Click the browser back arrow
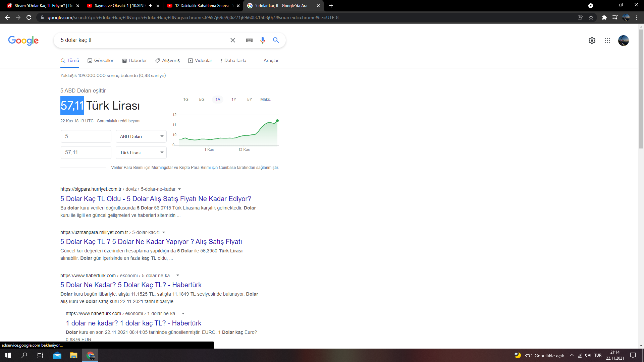 [x=7, y=17]
